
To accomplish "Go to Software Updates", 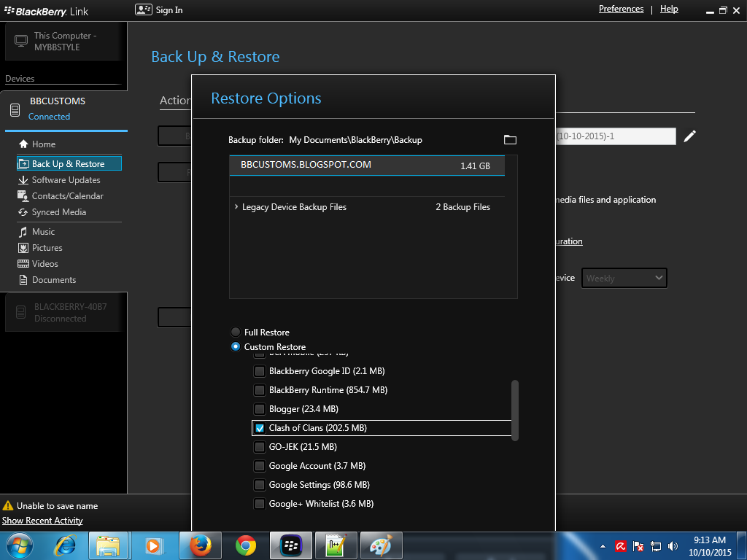I will click(66, 180).
